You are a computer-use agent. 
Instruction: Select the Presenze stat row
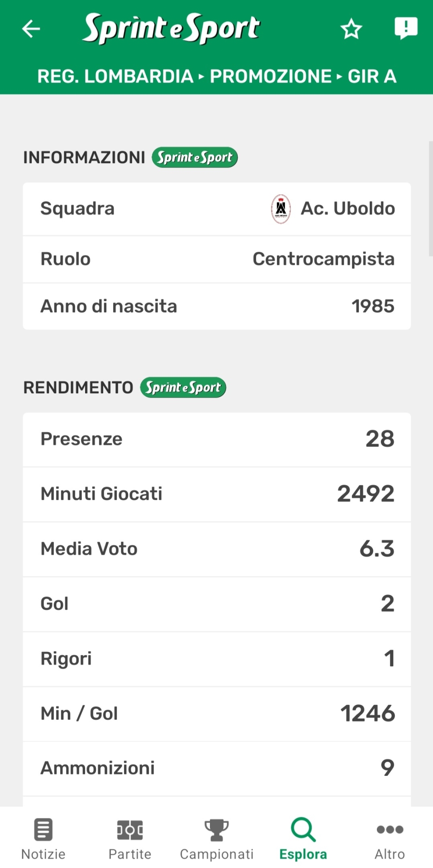[217, 439]
